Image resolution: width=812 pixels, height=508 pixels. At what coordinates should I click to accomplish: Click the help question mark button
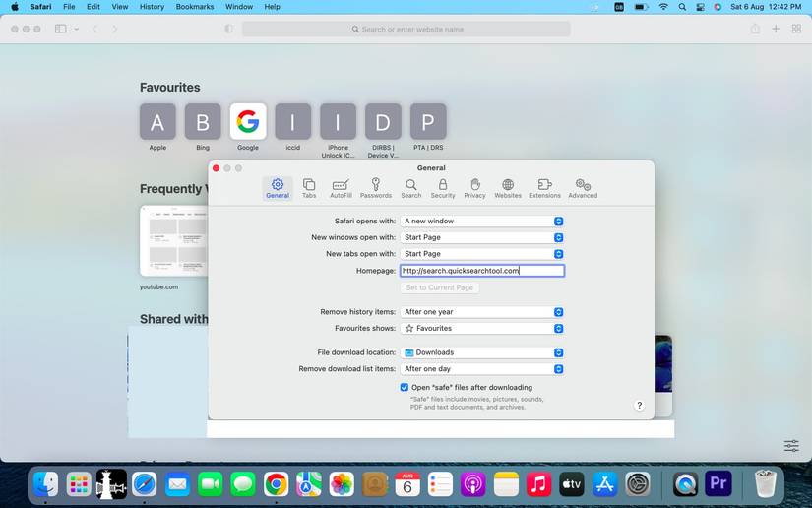pos(639,406)
